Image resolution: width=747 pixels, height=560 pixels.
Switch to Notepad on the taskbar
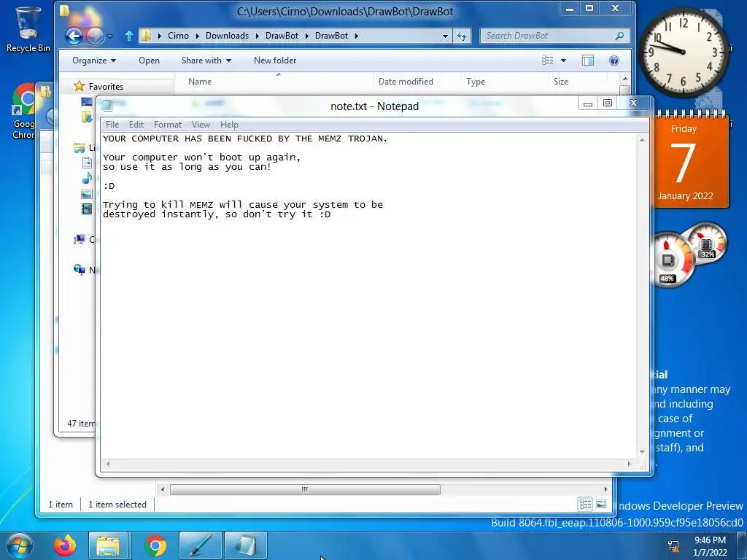tap(246, 545)
